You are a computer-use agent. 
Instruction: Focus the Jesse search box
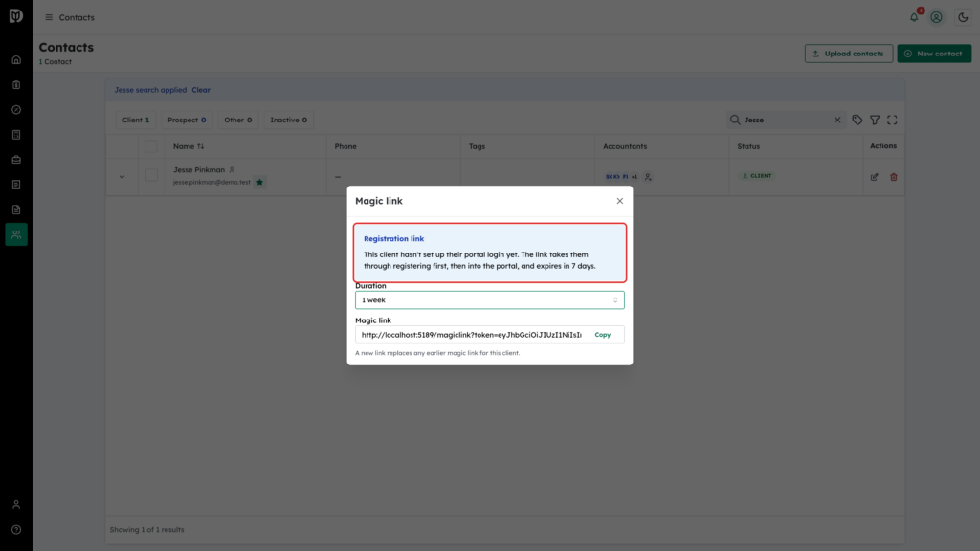(787, 120)
